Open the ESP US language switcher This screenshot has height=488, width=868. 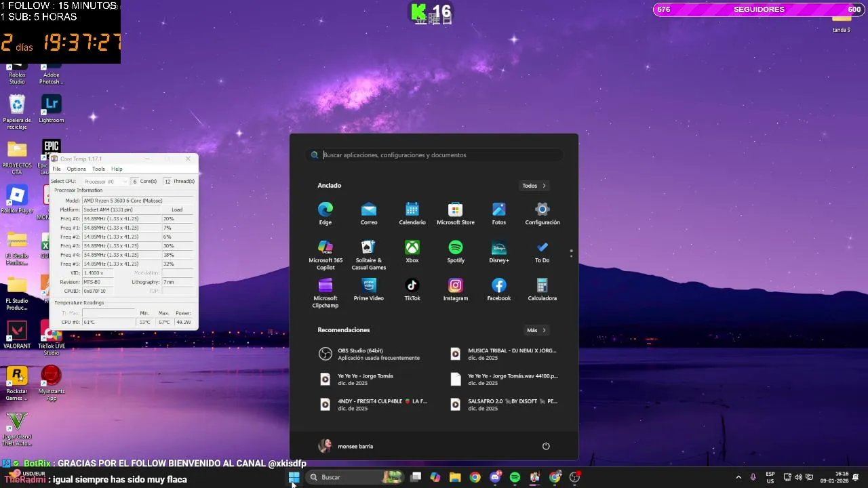point(770,477)
